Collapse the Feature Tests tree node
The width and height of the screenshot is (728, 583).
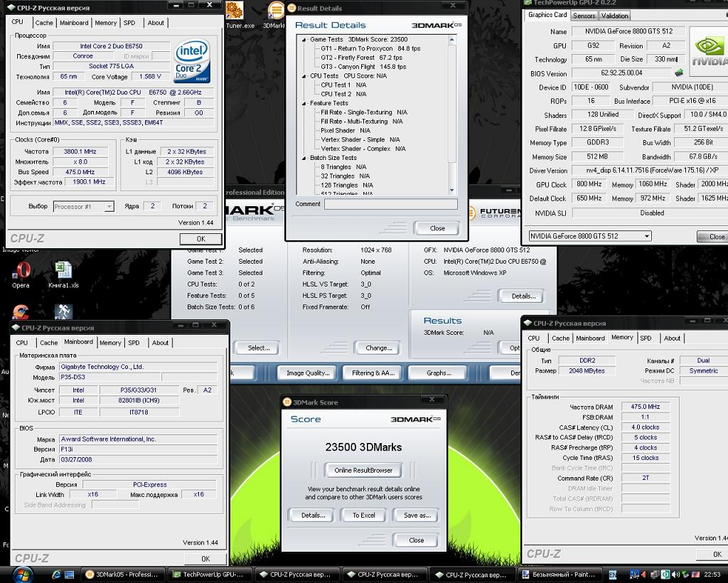tap(304, 104)
